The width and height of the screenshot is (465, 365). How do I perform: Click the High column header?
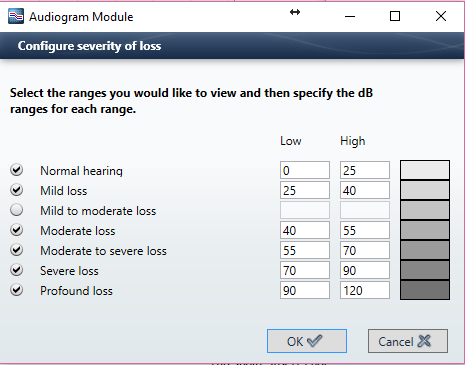[x=353, y=141]
